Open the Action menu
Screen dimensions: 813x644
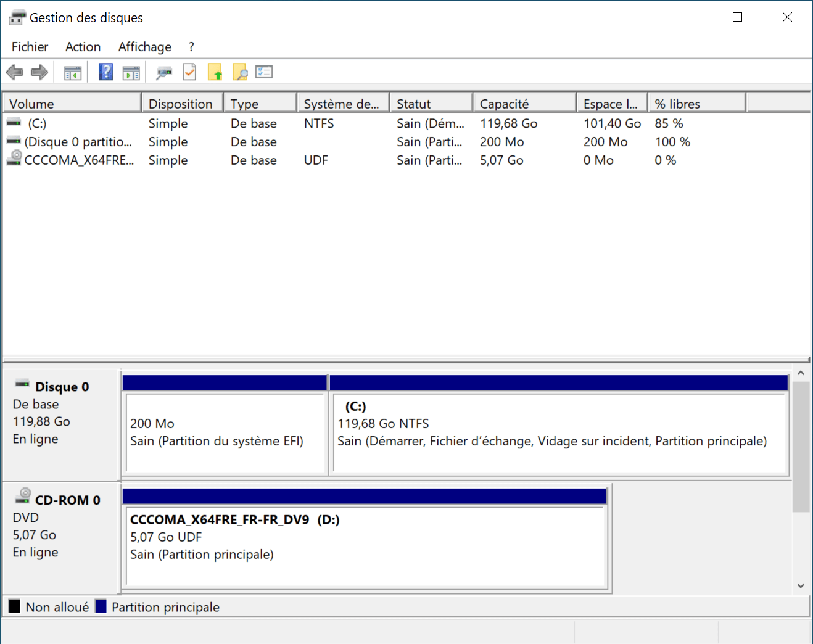[83, 47]
